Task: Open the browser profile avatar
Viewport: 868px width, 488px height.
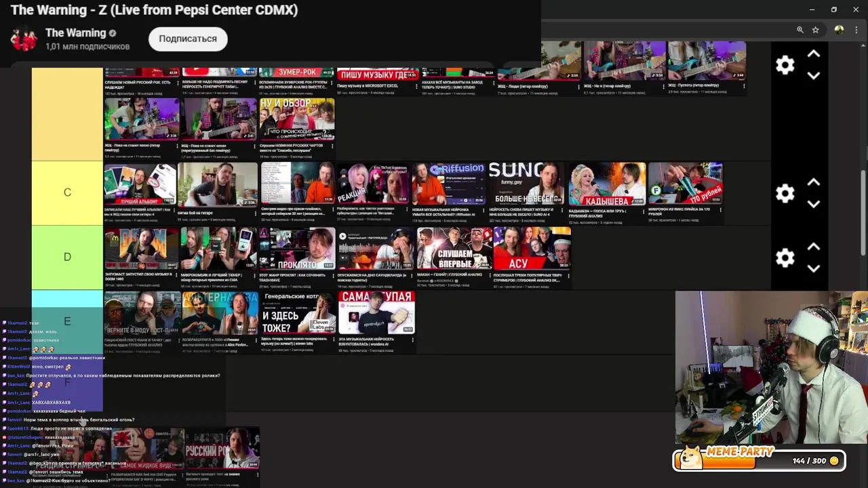Action: 840,30
